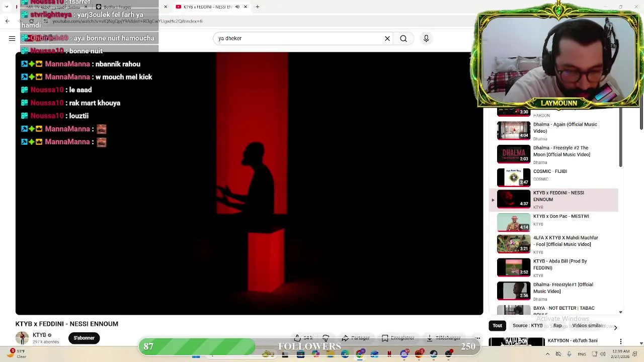Clear the search box with X
Image resolution: width=644 pixels, height=362 pixels.
[387, 38]
